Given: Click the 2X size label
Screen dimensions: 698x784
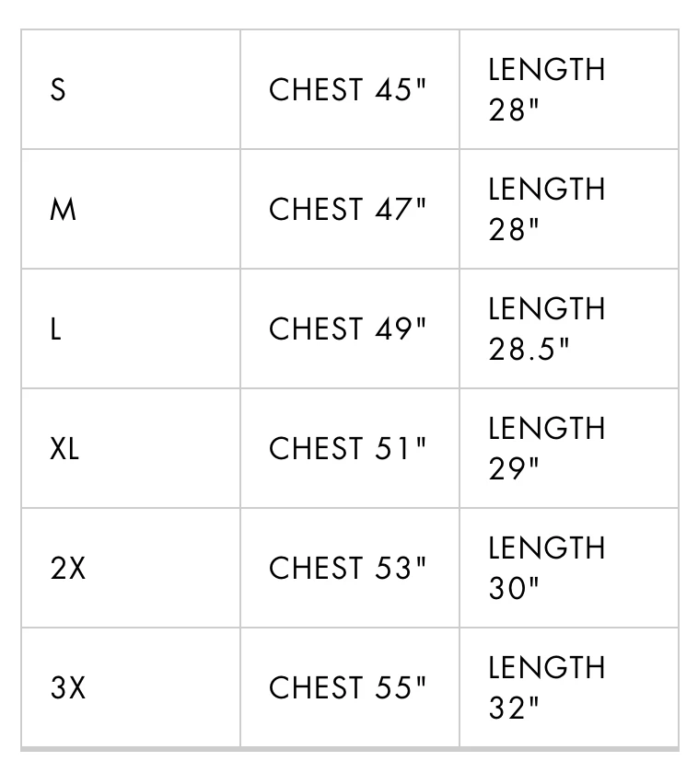Looking at the screenshot, I should click(68, 569).
